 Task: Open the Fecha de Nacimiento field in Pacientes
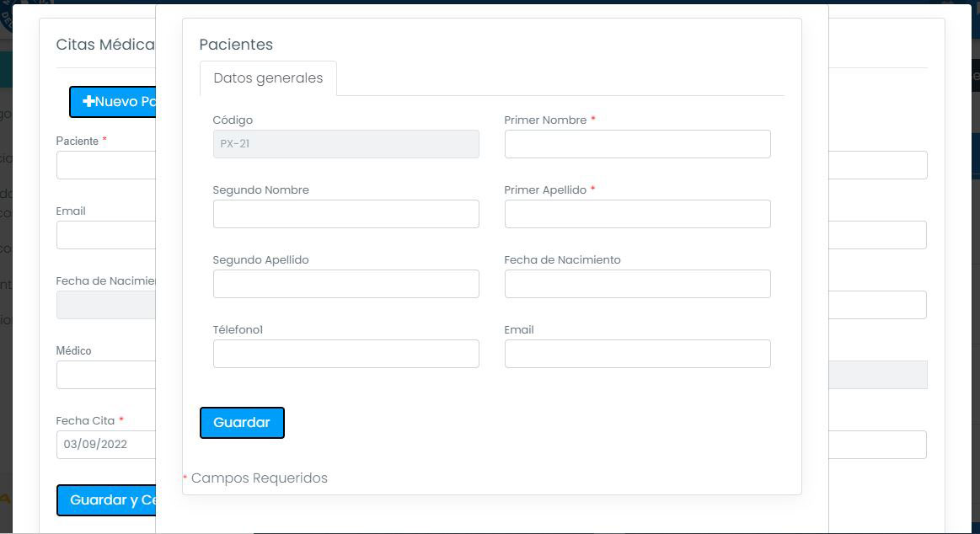(x=637, y=284)
